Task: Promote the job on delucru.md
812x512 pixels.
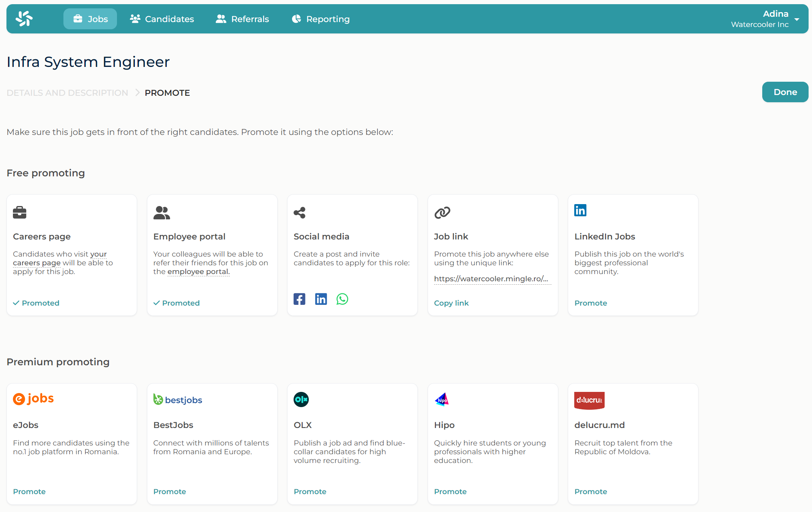Action: pos(591,491)
